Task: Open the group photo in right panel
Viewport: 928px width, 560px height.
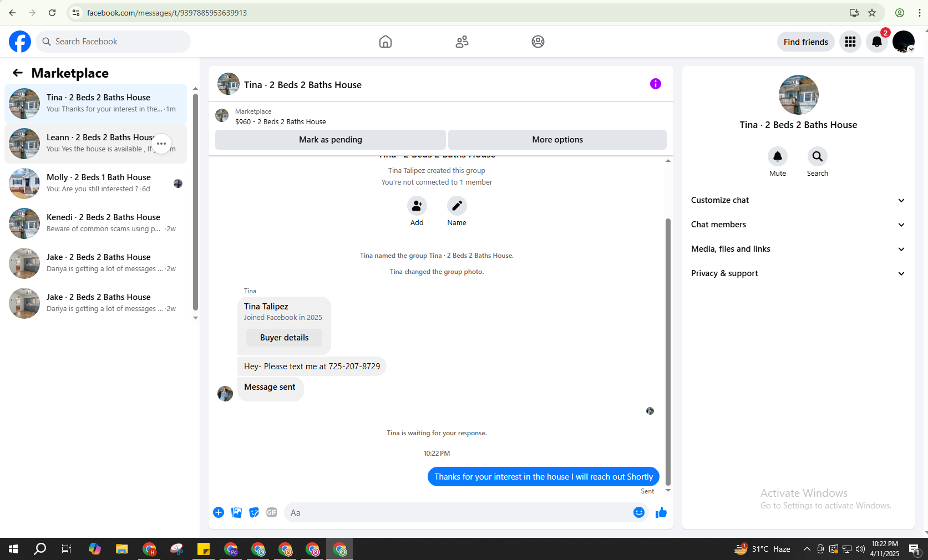Action: [x=799, y=95]
